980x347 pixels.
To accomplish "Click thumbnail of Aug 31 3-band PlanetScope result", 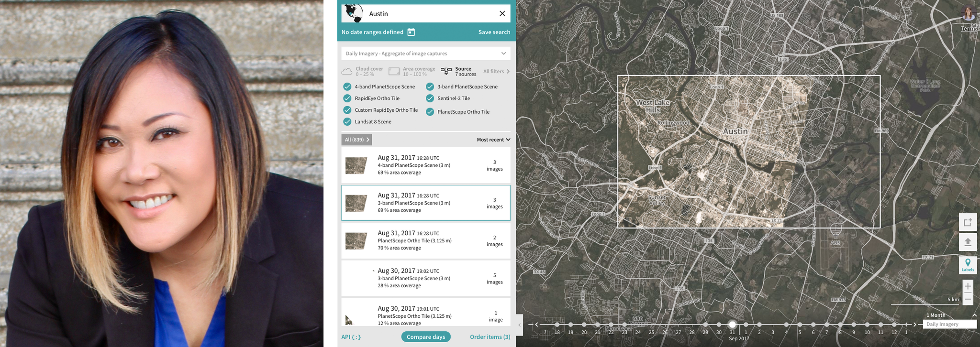I will (356, 203).
